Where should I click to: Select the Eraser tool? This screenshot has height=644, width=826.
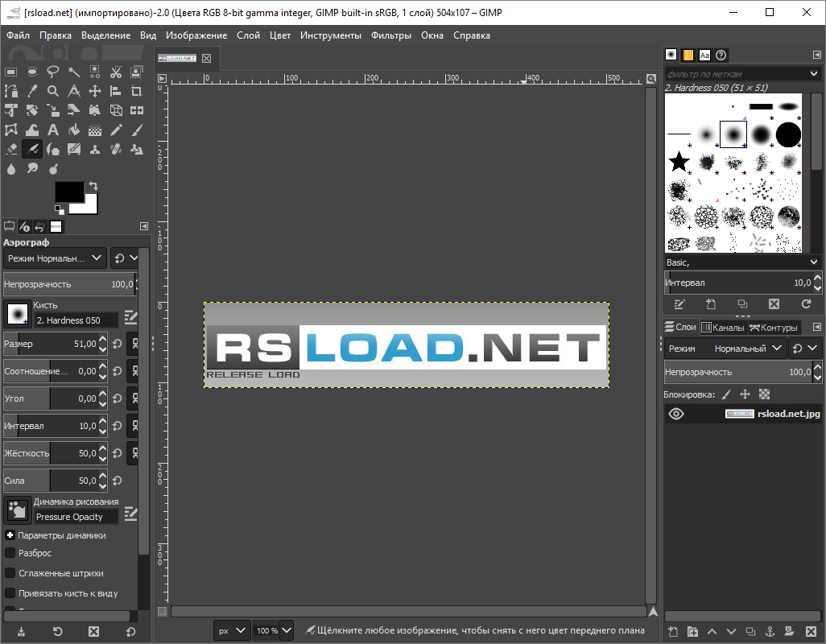pos(11,149)
